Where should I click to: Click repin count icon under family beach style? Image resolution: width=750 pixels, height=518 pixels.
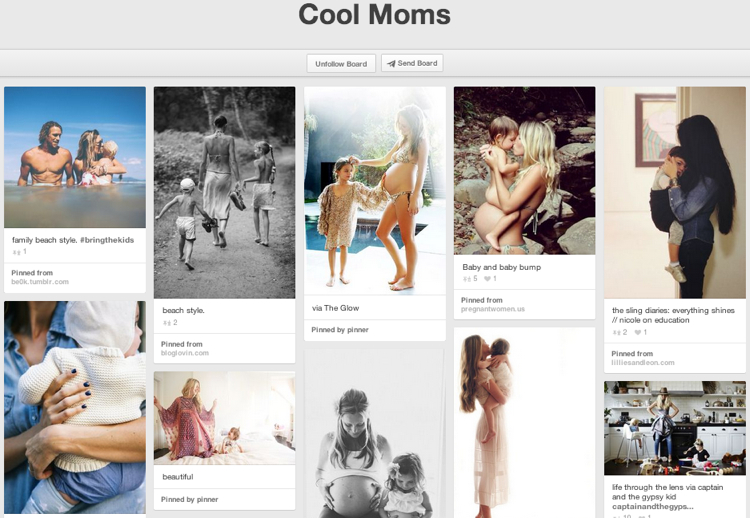point(17,252)
